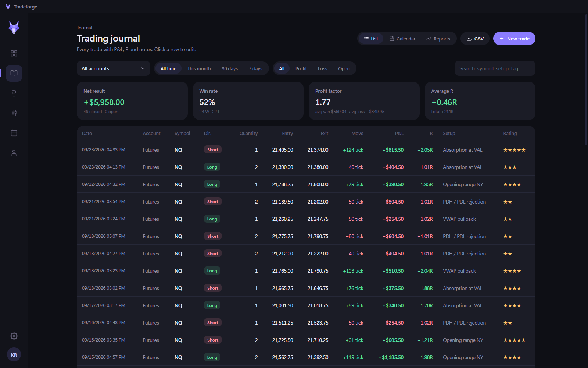Filter trades by Open
Viewport: 588px width, 368px height.
344,68
